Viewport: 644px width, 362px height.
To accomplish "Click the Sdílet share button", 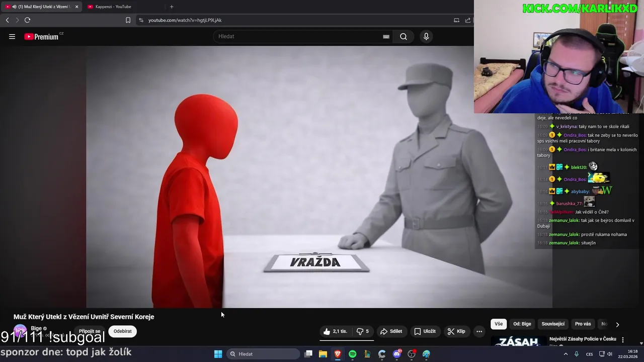I will click(391, 331).
